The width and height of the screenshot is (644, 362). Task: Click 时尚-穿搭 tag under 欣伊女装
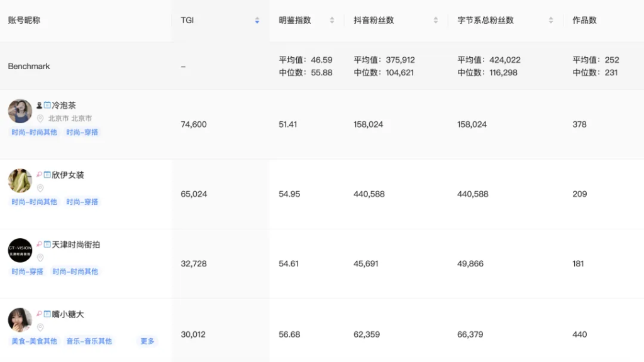(82, 202)
